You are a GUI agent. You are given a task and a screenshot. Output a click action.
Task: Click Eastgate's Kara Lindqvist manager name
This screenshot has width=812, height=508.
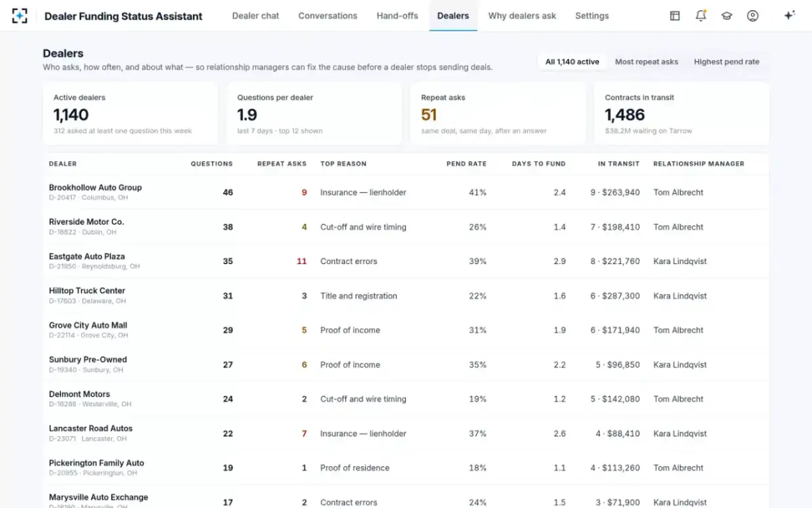pos(680,261)
